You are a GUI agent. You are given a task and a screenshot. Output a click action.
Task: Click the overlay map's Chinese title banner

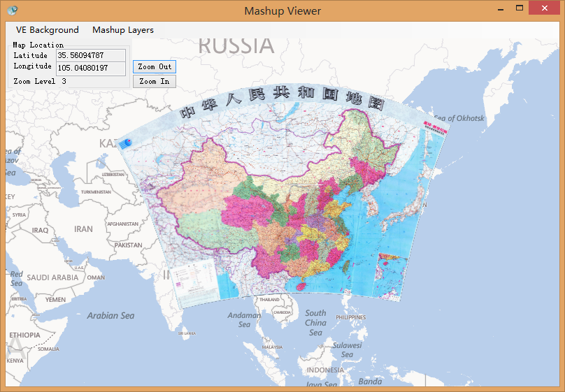click(x=282, y=101)
